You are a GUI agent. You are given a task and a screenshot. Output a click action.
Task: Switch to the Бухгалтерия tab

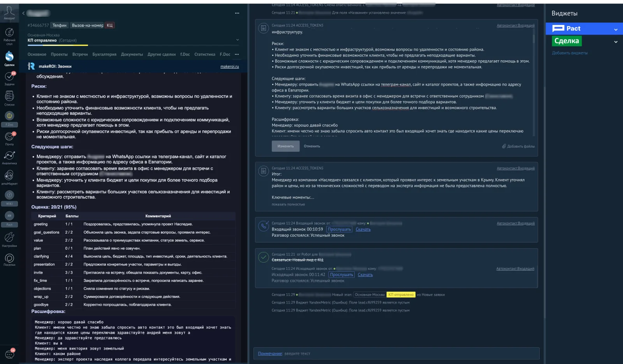pos(104,55)
